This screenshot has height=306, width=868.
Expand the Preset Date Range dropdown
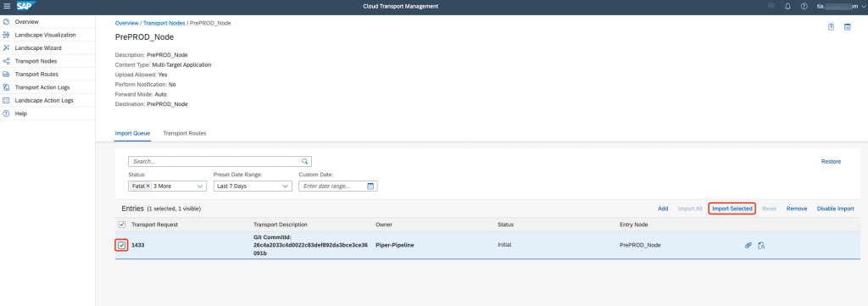tap(286, 186)
